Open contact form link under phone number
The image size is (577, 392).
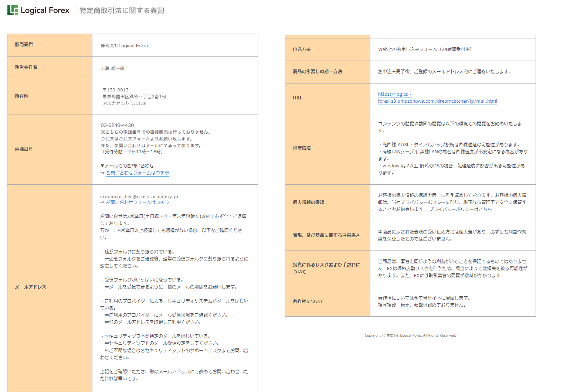pos(138,173)
